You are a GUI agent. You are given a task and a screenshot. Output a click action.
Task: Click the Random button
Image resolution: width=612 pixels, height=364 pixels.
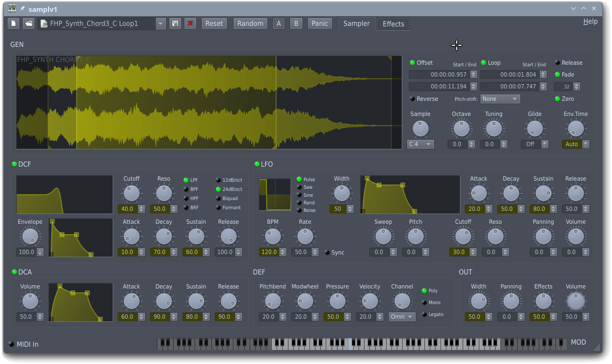point(250,23)
